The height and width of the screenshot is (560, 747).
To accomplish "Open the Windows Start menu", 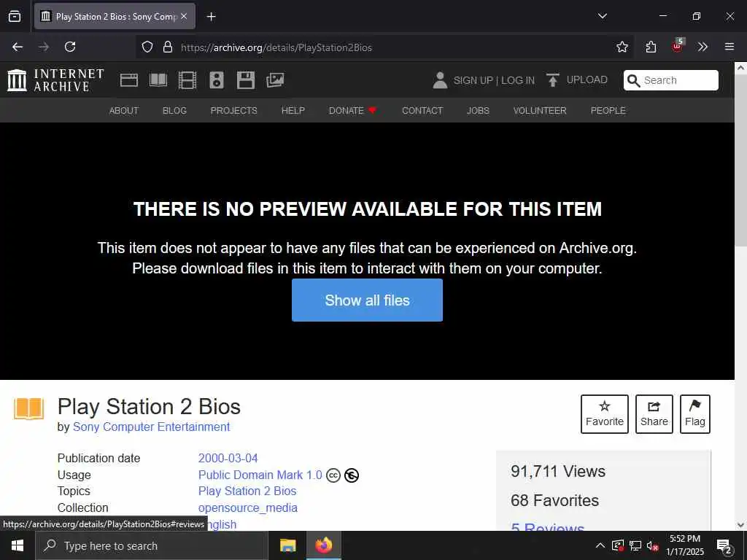I will 18,545.
